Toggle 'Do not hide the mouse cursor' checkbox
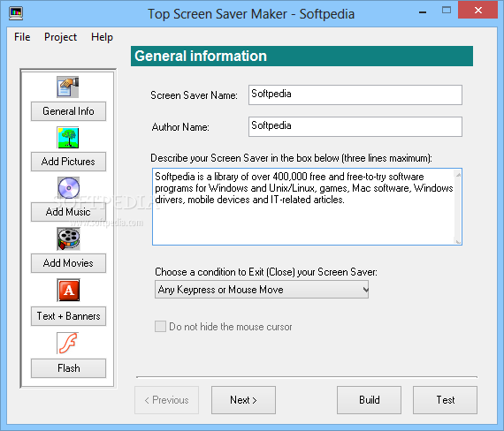The width and height of the screenshot is (504, 431). (x=160, y=327)
